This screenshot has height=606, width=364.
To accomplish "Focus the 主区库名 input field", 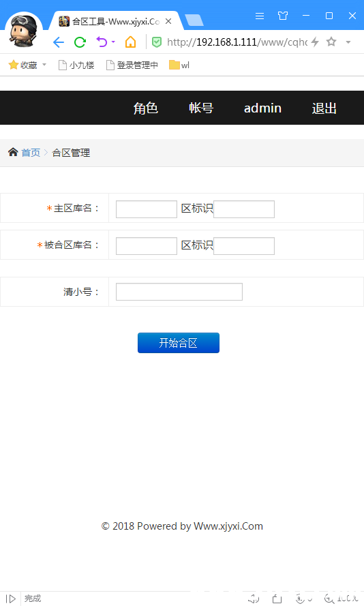I will 147,209.
